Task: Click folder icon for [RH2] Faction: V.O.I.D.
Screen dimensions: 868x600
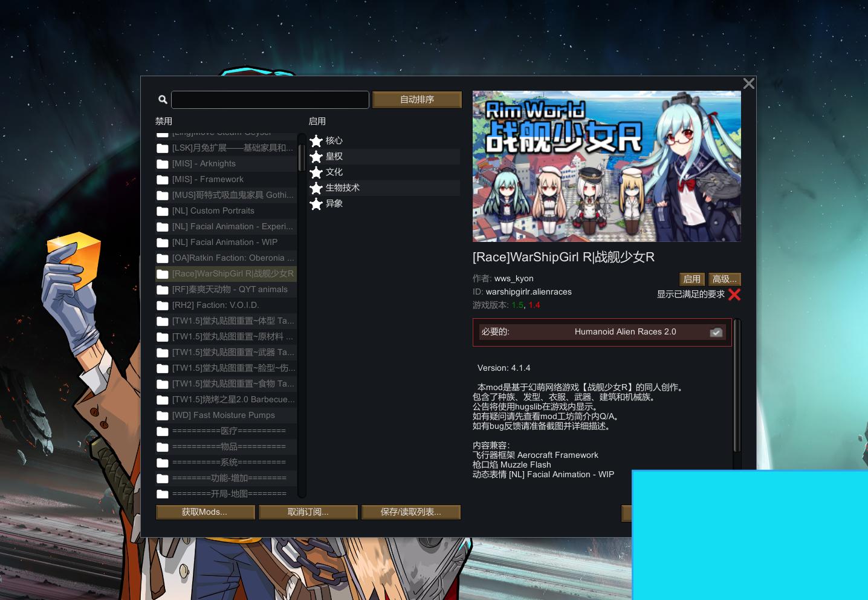Action: coord(163,305)
